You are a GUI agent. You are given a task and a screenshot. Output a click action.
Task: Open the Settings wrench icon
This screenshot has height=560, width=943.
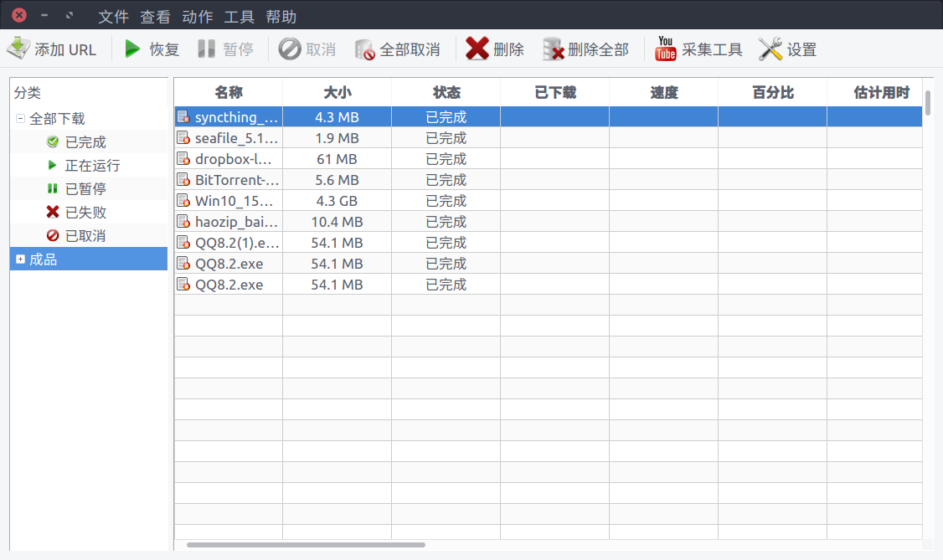click(x=770, y=49)
